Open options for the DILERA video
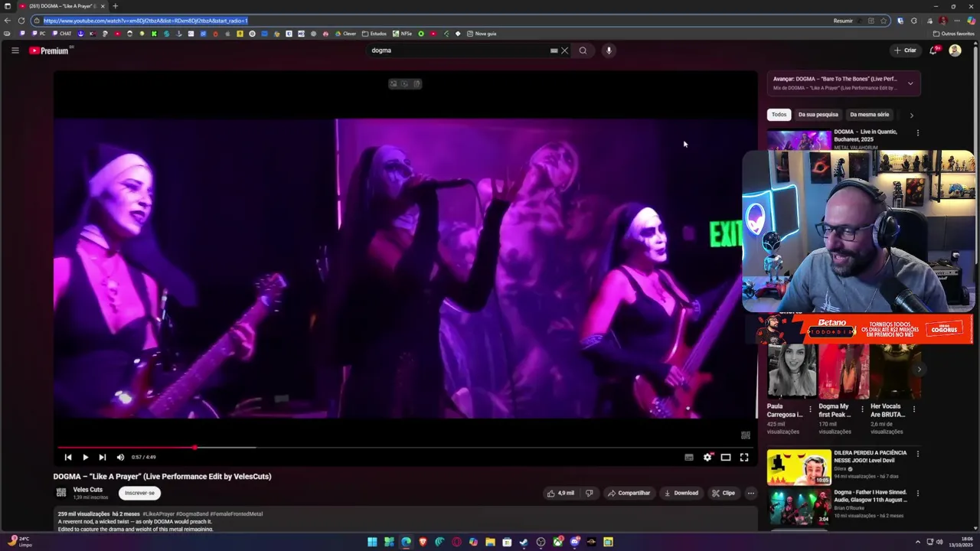 tap(918, 454)
